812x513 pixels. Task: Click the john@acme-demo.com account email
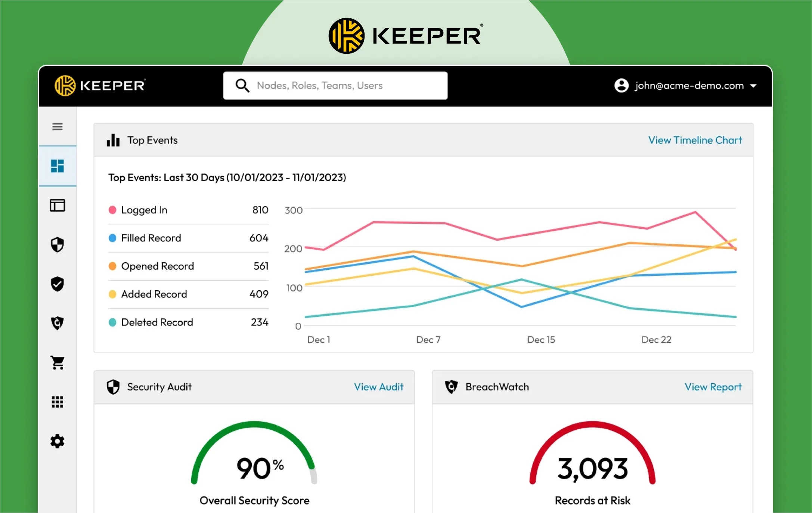pos(689,86)
